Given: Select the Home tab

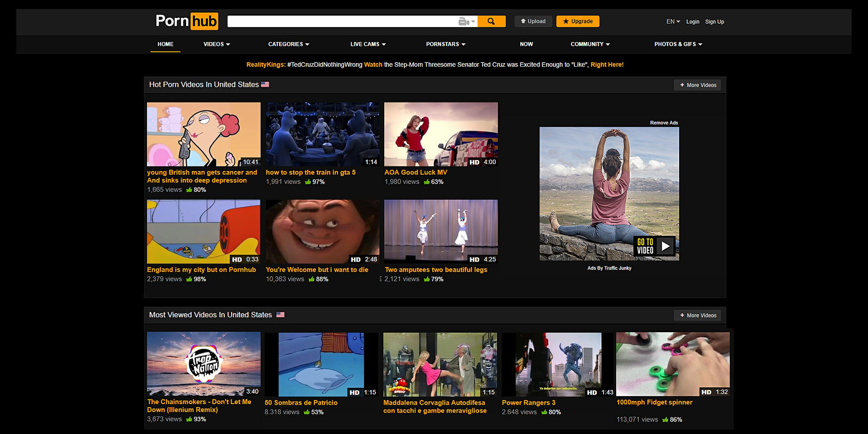Looking at the screenshot, I should (x=165, y=44).
